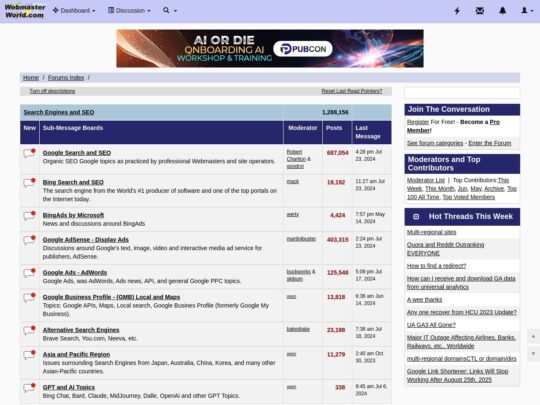Open Moderator List link

426,180
